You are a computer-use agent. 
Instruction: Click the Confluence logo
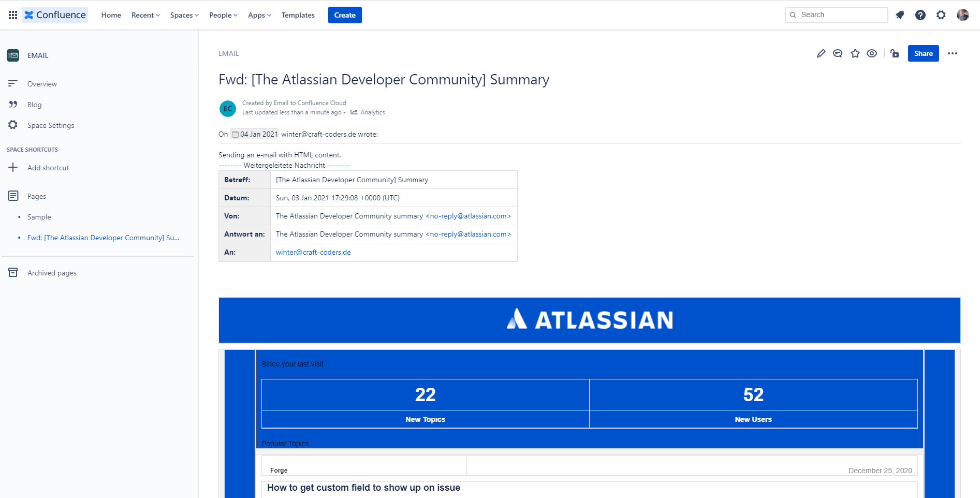[55, 15]
